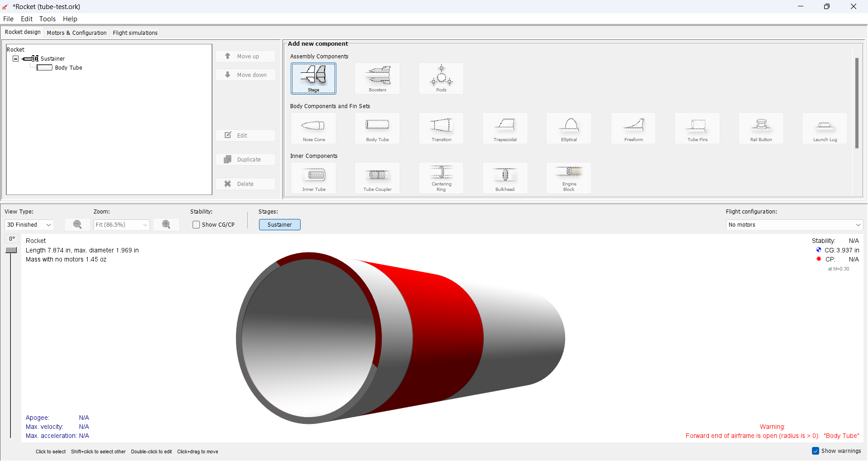Screen dimensions: 868x461
Task: Open the Tools menu
Action: (x=47, y=19)
